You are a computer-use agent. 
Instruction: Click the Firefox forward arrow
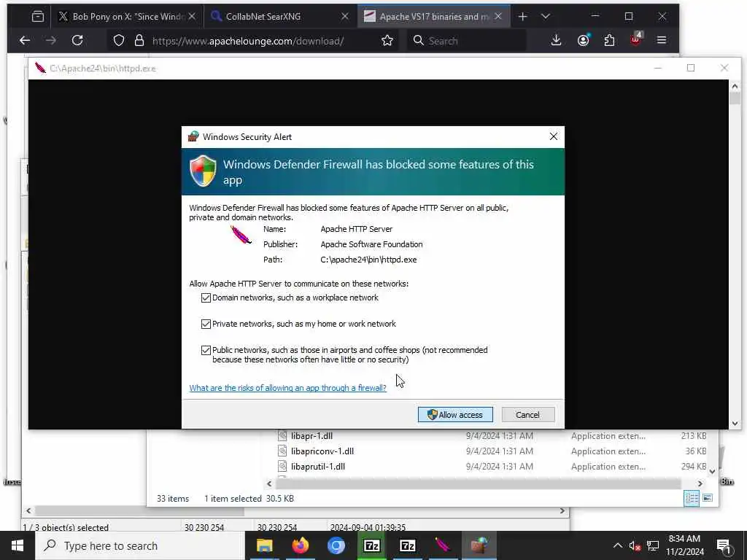coord(51,41)
